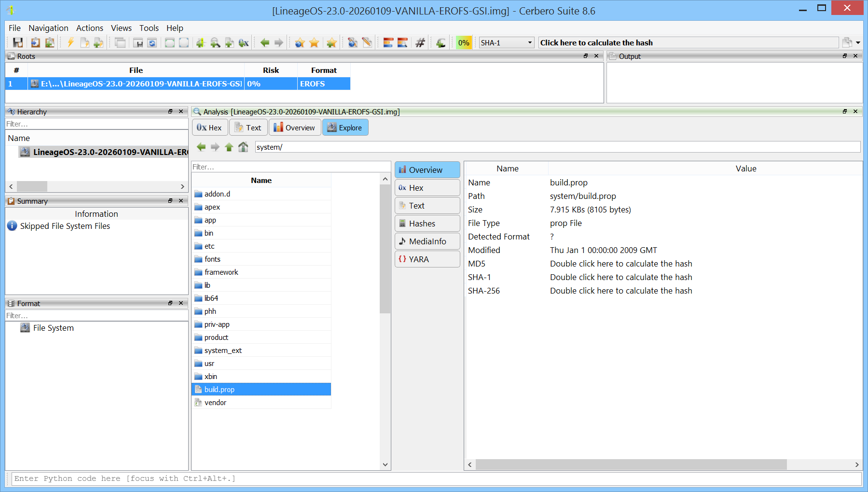Go up one directory with the green up arrow
The image size is (868, 492).
click(229, 147)
